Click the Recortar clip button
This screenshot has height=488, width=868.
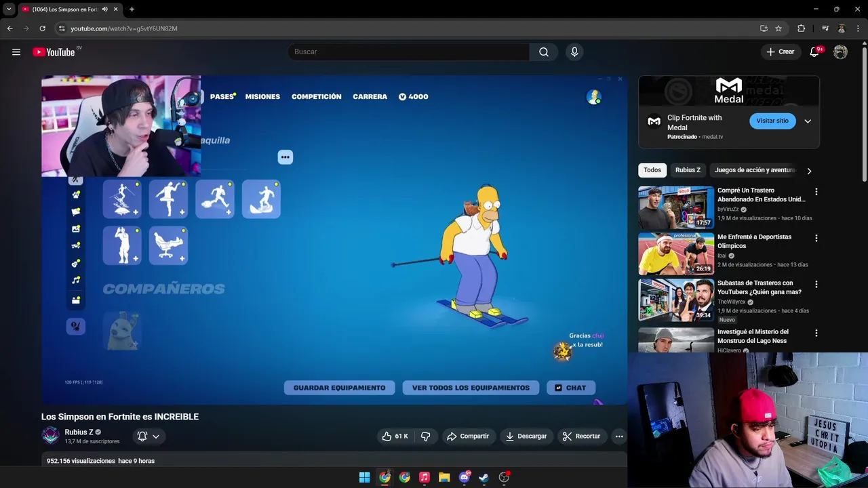(x=582, y=436)
